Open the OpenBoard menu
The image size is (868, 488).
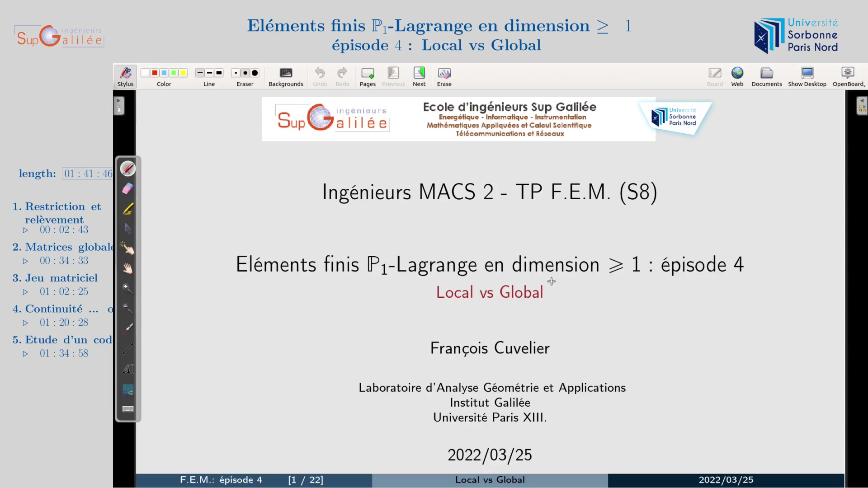pos(848,77)
